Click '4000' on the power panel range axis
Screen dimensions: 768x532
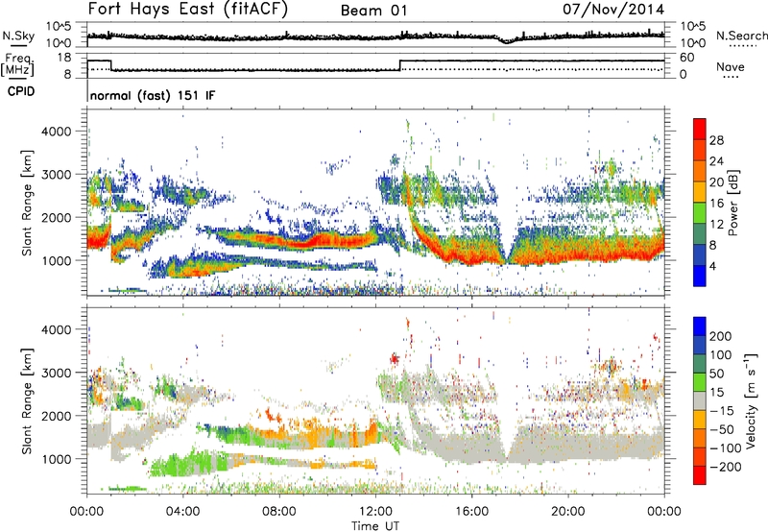(57, 132)
